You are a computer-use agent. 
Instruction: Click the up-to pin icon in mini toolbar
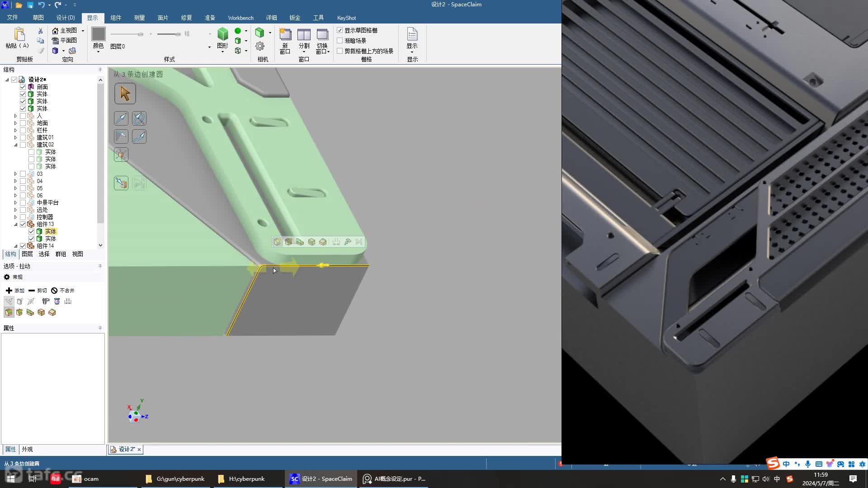pyautogui.click(x=348, y=242)
